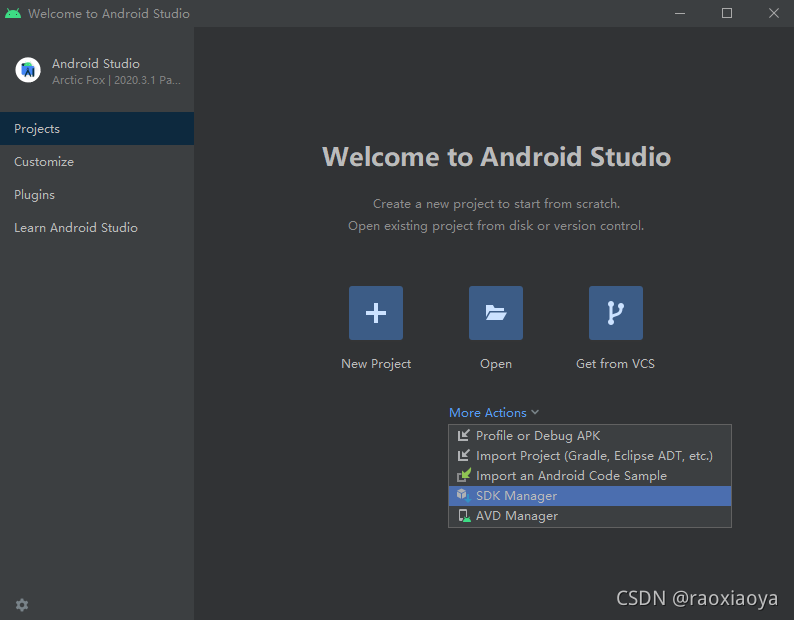
Task: Click the Welcome to Android Studio heading
Action: coord(497,157)
